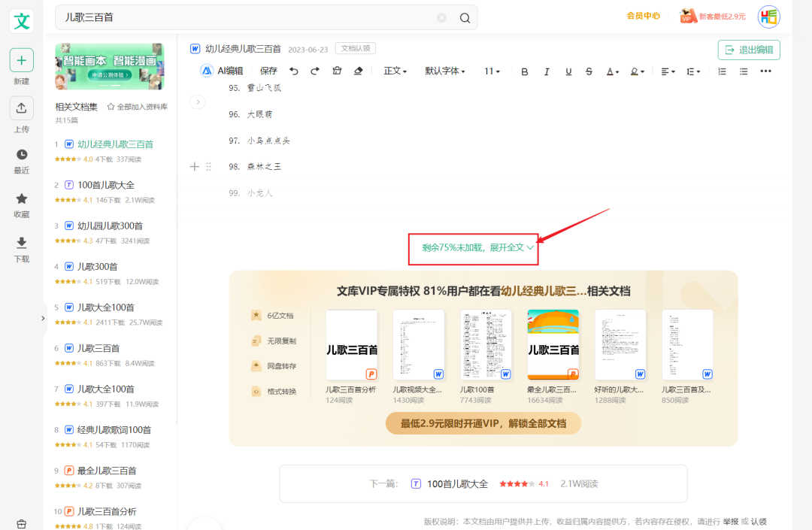Open the 正文 paragraph style menu
812x530 pixels.
(395, 71)
